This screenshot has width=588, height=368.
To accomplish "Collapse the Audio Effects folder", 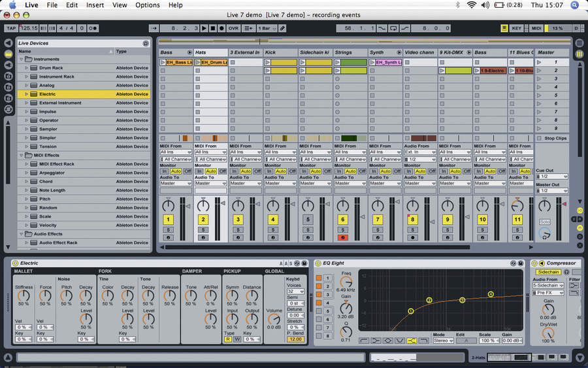I will tap(22, 234).
